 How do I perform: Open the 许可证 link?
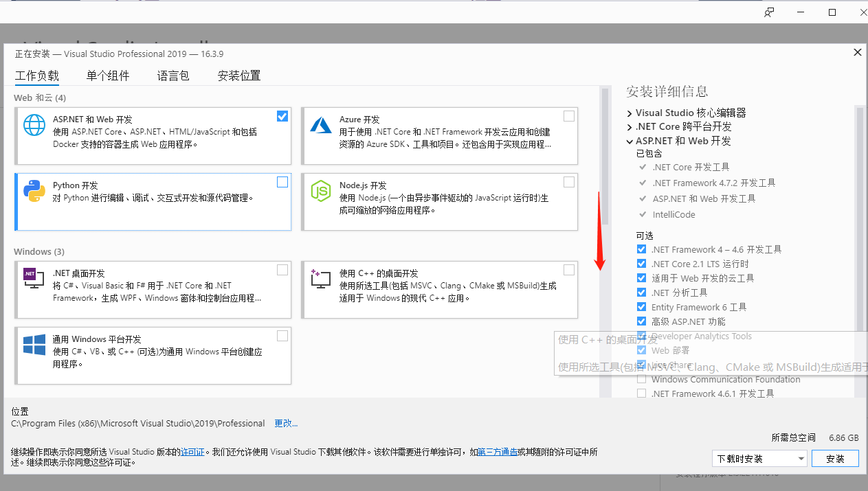tap(192, 452)
